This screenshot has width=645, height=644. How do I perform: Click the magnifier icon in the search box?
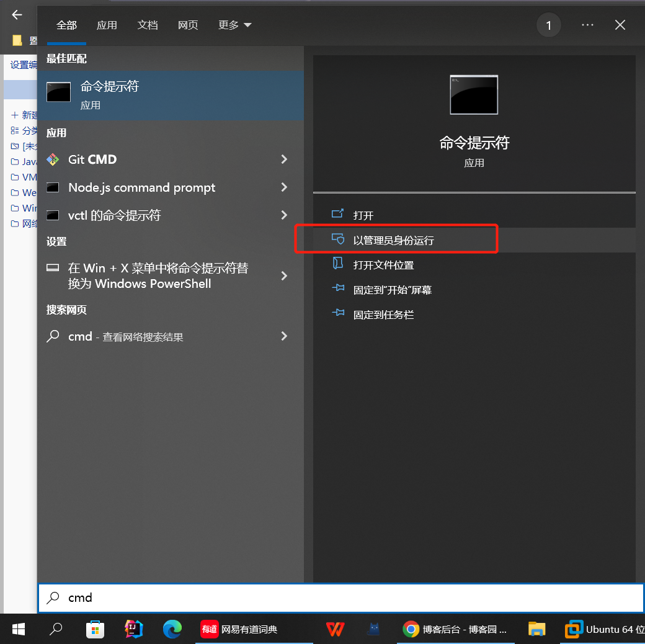53,597
